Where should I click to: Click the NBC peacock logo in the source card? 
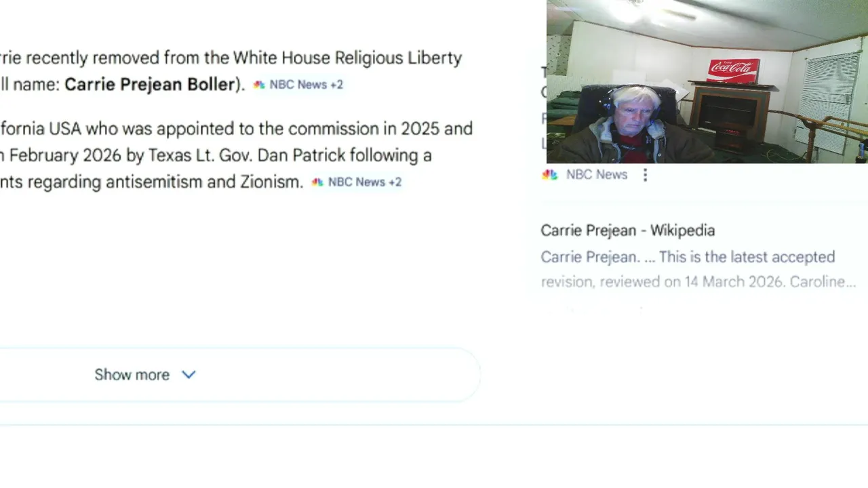(x=549, y=175)
